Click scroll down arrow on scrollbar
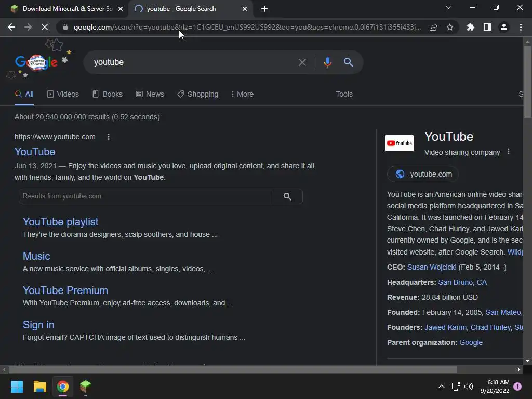532x399 pixels. coord(527,361)
